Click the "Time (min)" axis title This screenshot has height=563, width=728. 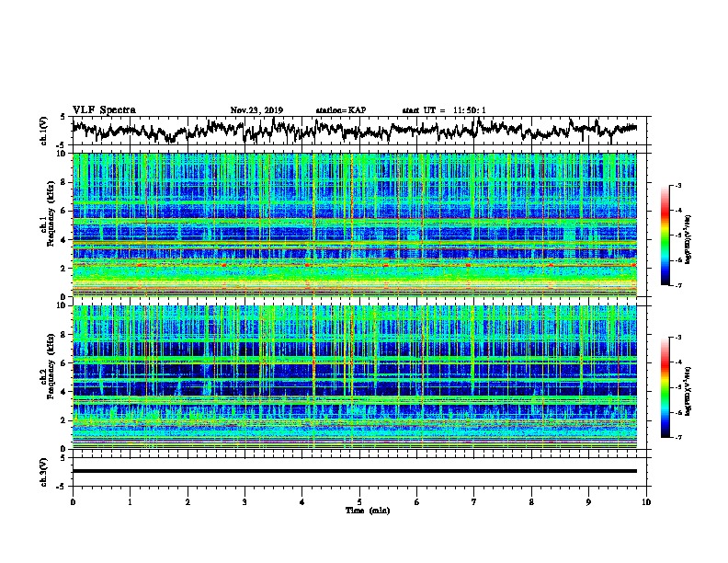(x=368, y=511)
